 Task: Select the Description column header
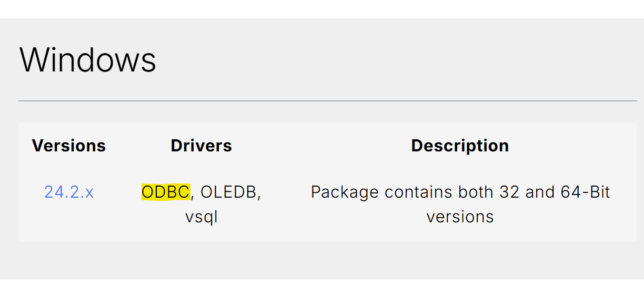pyautogui.click(x=460, y=146)
